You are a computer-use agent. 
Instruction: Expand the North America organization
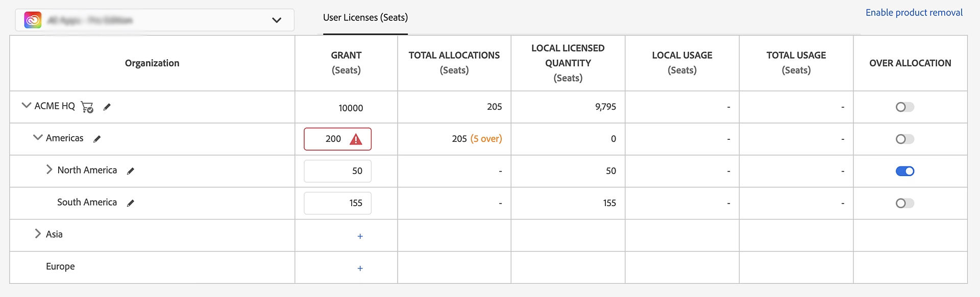[49, 169]
